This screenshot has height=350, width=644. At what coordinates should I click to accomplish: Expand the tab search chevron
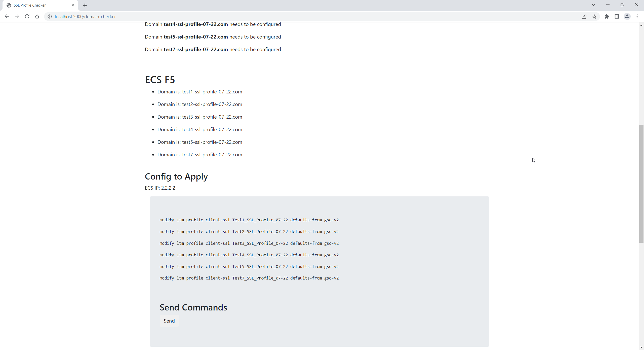point(593,5)
